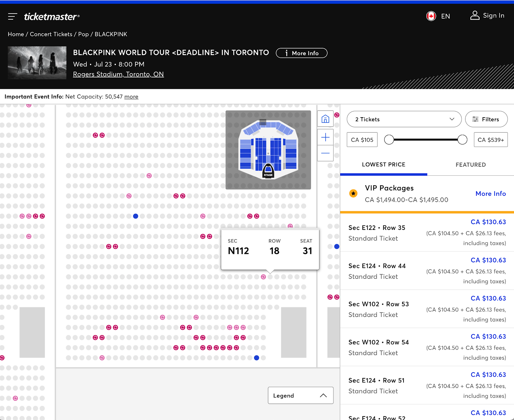Click the BLACKPINK event thumbnail image
Viewport: 514px width, 420px height.
pos(37,63)
